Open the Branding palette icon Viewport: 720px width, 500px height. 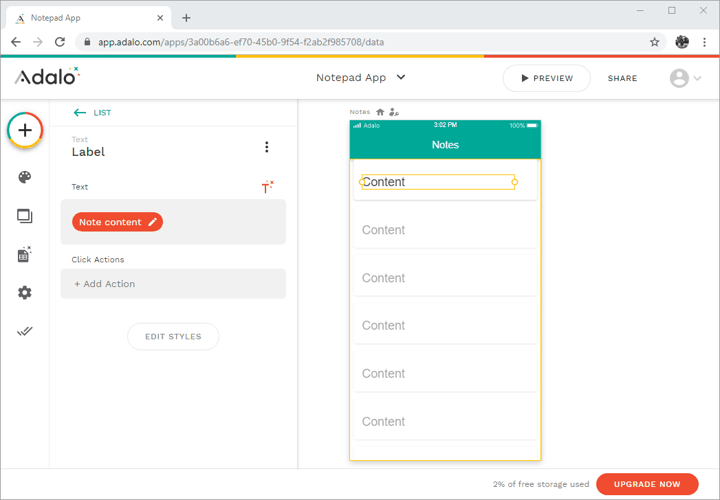coord(25,177)
